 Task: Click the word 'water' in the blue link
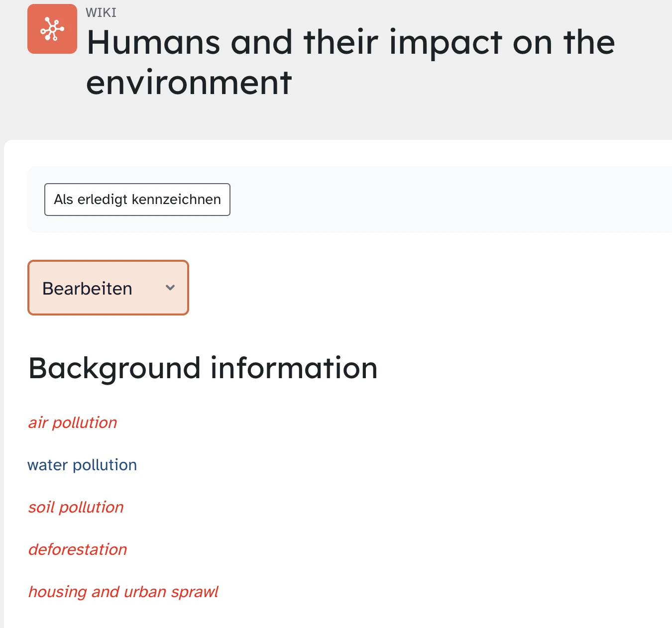47,465
